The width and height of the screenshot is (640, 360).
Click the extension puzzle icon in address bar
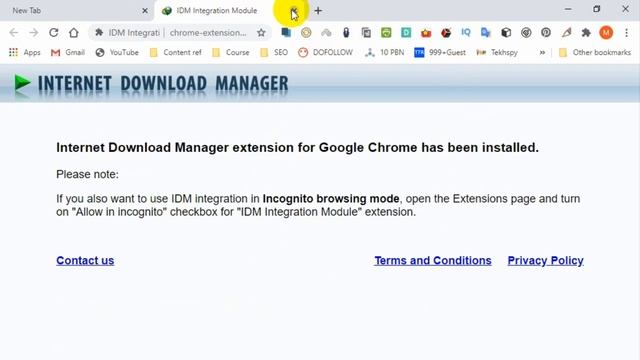[x=99, y=33]
